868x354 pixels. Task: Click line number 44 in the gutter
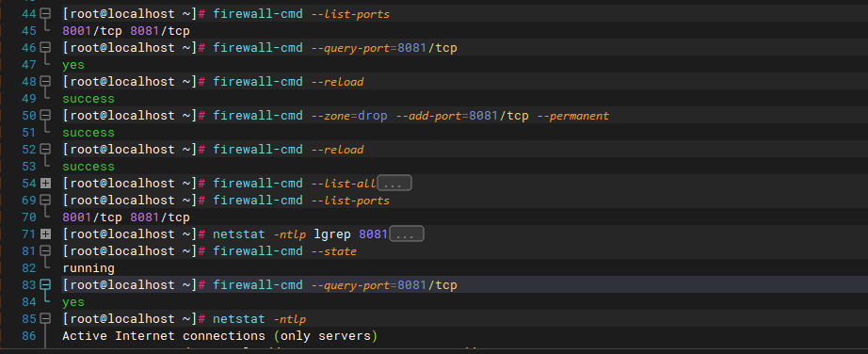click(29, 14)
